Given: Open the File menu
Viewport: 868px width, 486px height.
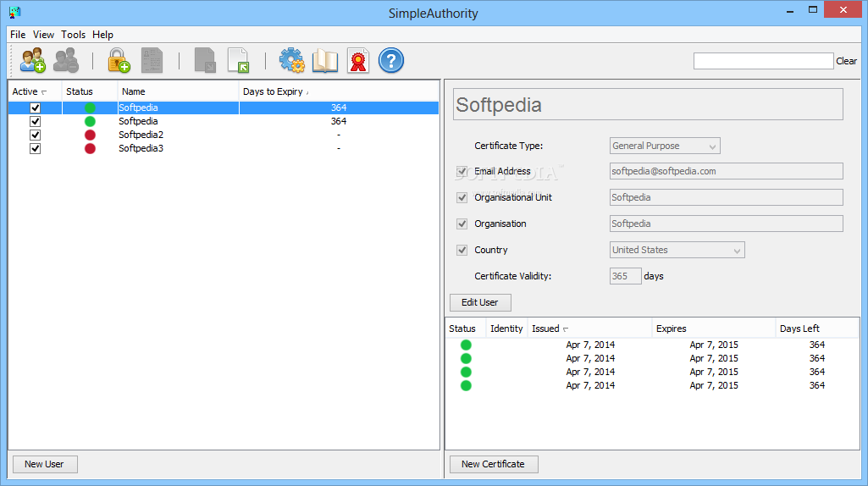Looking at the screenshot, I should pyautogui.click(x=18, y=35).
